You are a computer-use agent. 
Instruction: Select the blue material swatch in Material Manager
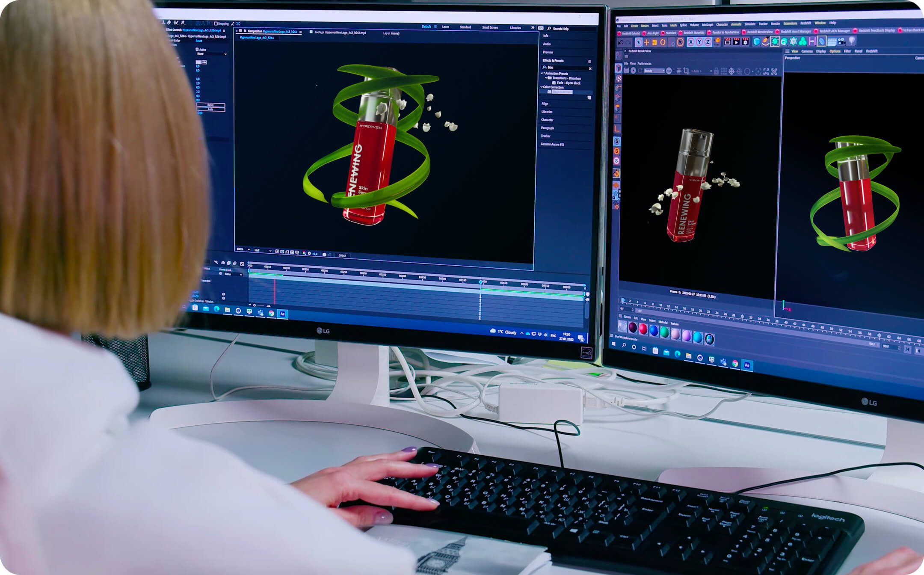654,330
